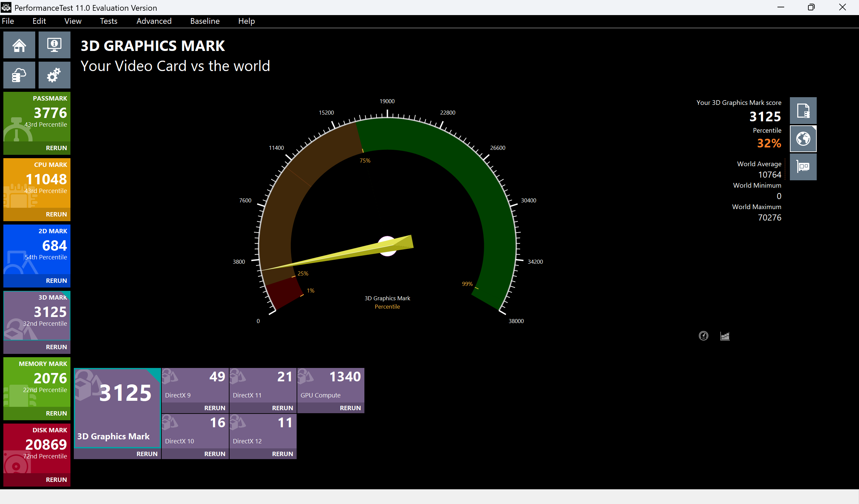Select the PassMark 3776 score tile

37,117
